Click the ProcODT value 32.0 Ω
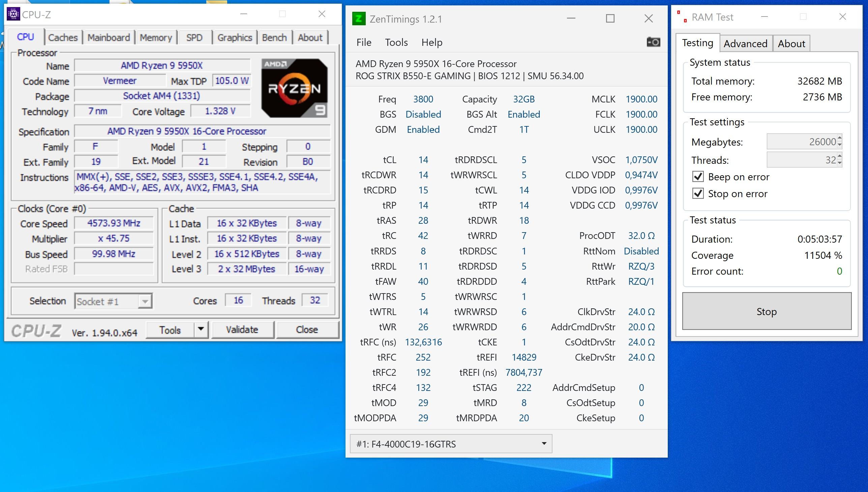The width and height of the screenshot is (868, 492). point(641,236)
